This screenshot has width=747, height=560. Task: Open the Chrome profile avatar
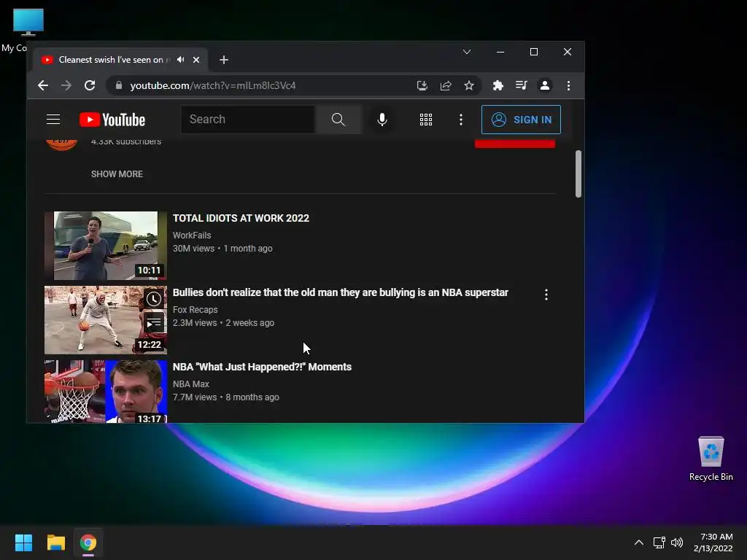pos(544,86)
